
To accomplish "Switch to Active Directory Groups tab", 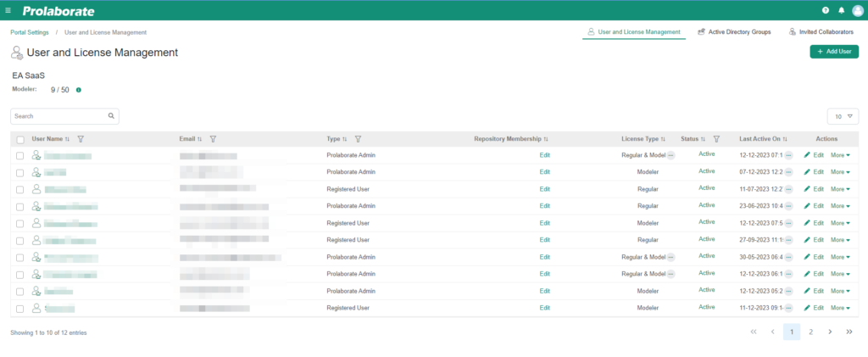I will pos(734,32).
